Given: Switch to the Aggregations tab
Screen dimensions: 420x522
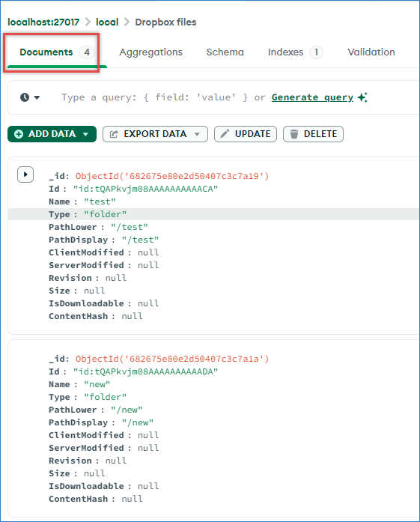Looking at the screenshot, I should pos(150,52).
